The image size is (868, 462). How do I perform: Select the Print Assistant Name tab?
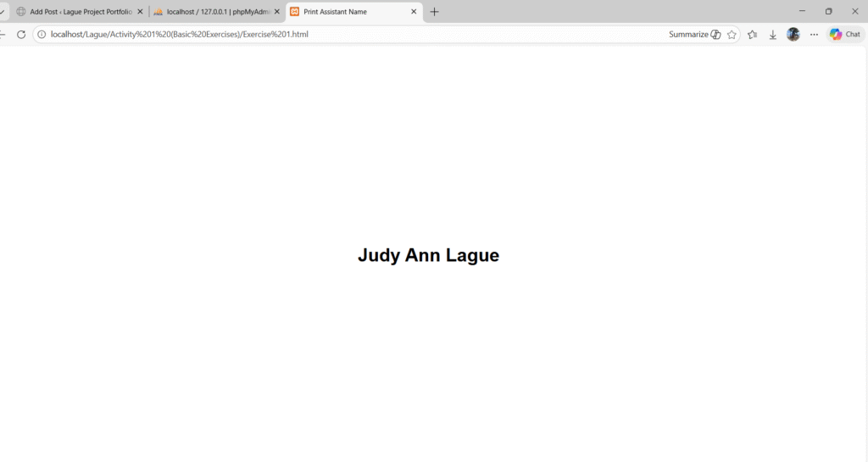tap(348, 12)
